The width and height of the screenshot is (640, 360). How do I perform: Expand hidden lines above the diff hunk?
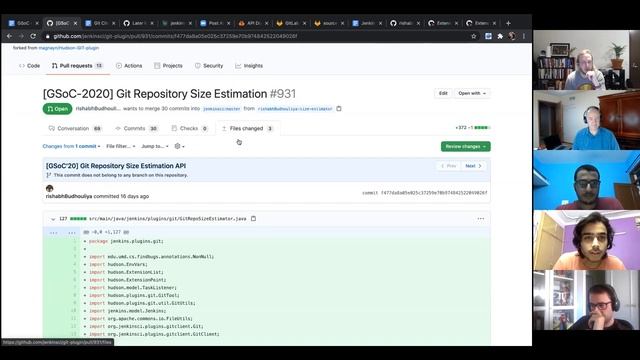[x=62, y=232]
